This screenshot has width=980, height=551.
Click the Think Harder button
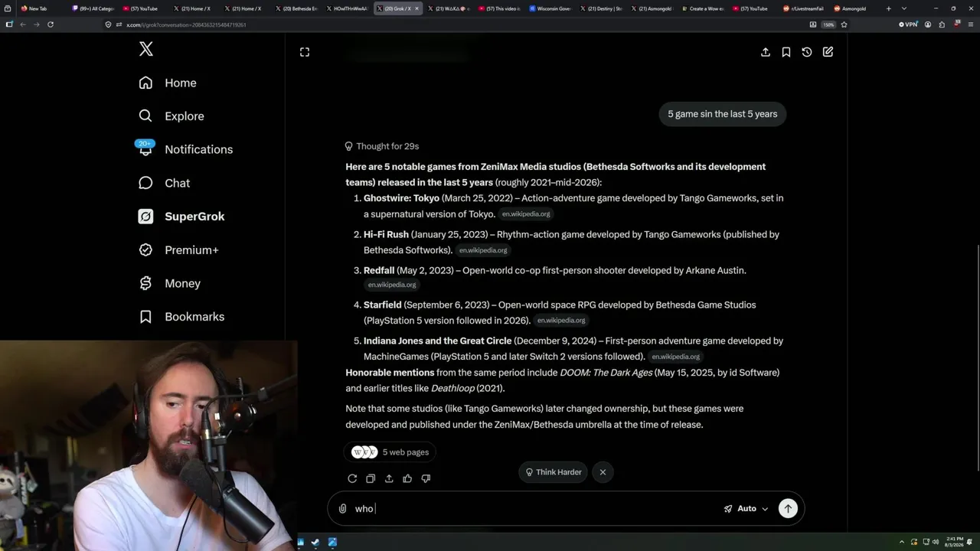pyautogui.click(x=554, y=472)
